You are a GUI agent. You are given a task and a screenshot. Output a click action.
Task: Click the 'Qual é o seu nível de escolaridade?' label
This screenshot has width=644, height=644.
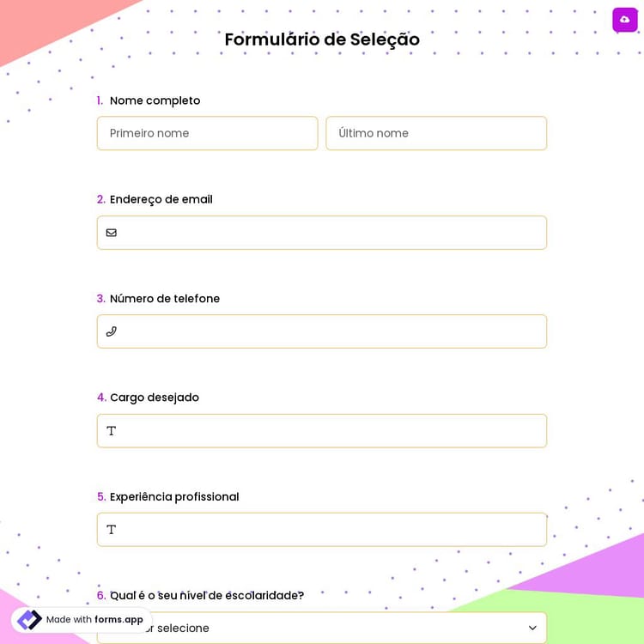coord(206,596)
